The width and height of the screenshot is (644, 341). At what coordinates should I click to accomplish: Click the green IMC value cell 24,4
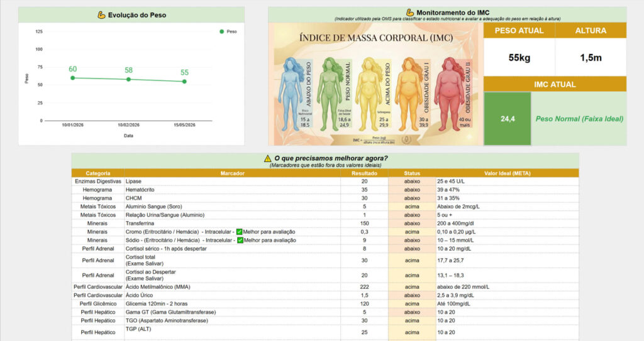(x=508, y=119)
